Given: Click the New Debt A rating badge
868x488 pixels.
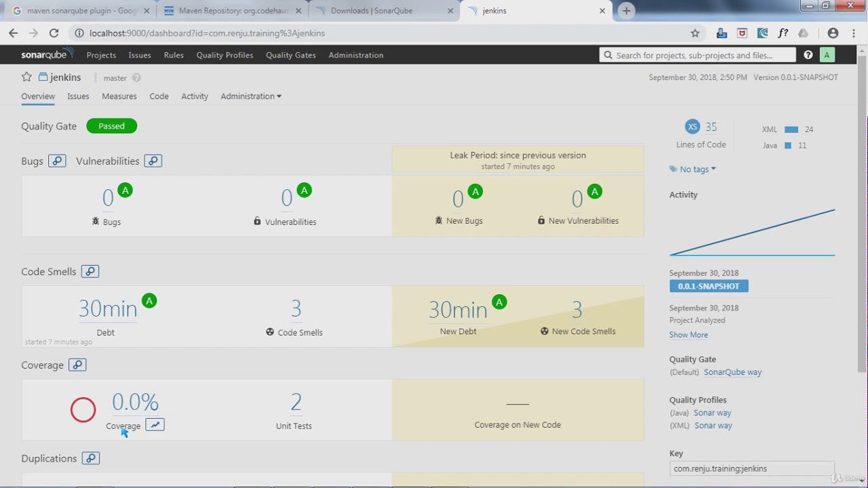Looking at the screenshot, I should 499,302.
